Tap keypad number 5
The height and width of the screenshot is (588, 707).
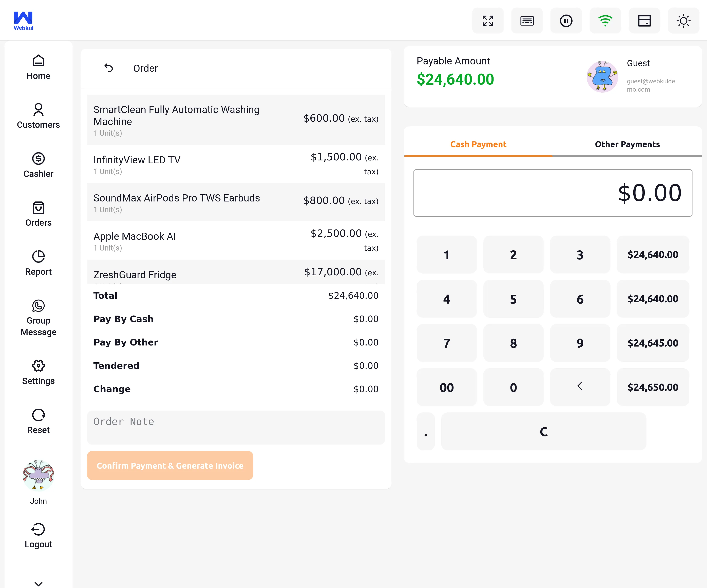click(x=513, y=299)
